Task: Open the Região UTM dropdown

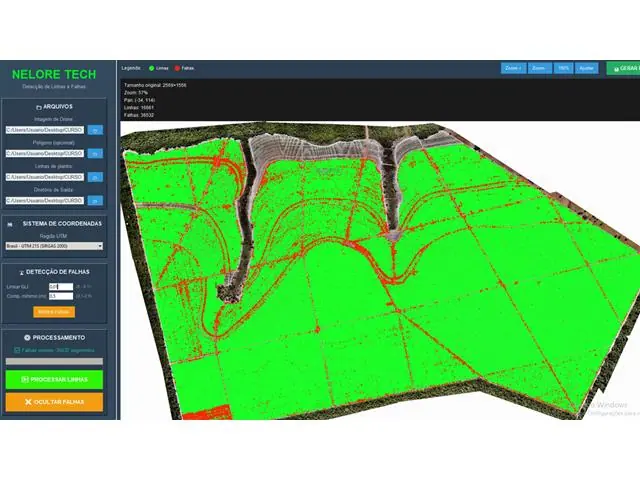Action: [54, 245]
